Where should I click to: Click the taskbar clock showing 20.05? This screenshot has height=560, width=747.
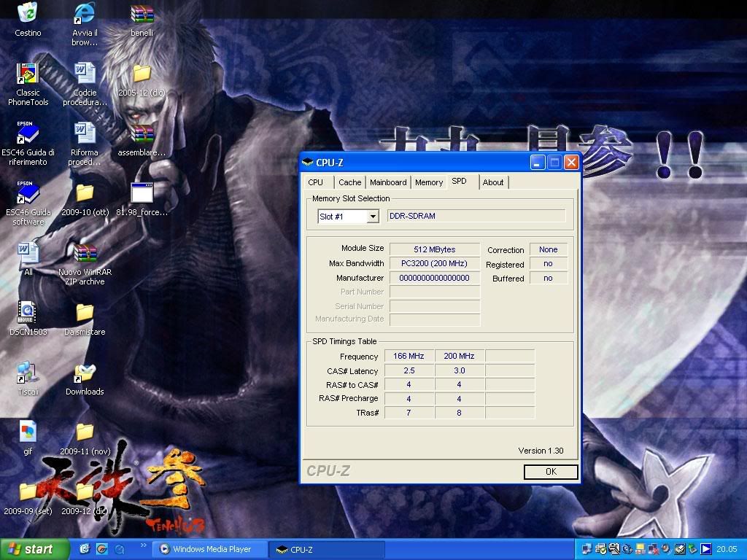click(727, 549)
